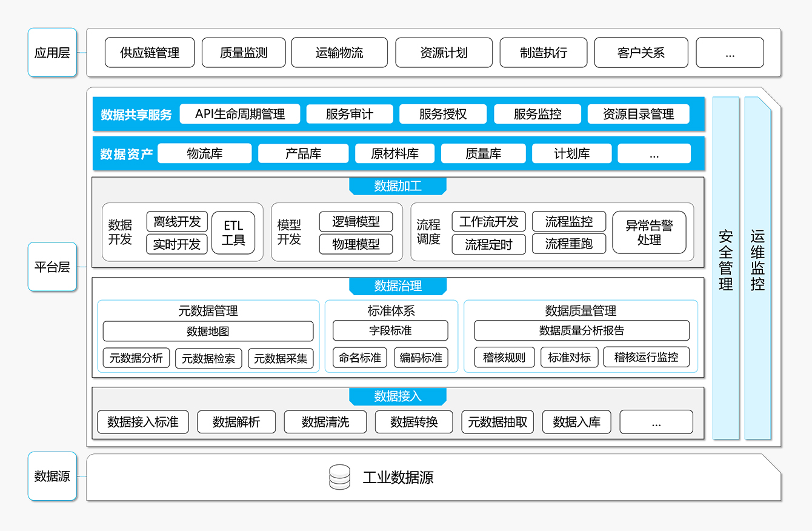Click the 物流库 asset box
The height and width of the screenshot is (531, 812).
(205, 153)
